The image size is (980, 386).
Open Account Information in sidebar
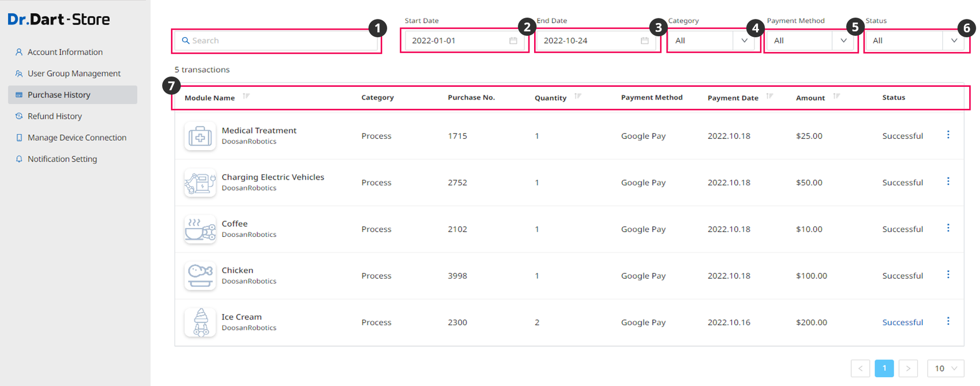(x=65, y=52)
